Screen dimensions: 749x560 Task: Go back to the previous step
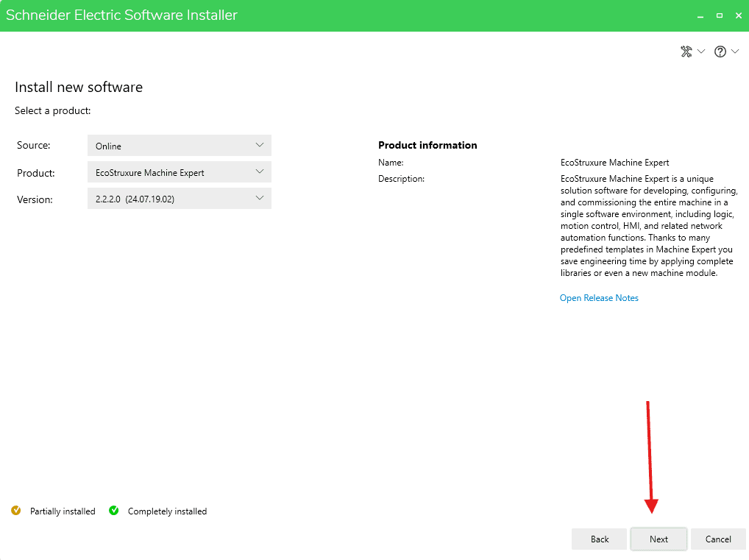click(600, 539)
